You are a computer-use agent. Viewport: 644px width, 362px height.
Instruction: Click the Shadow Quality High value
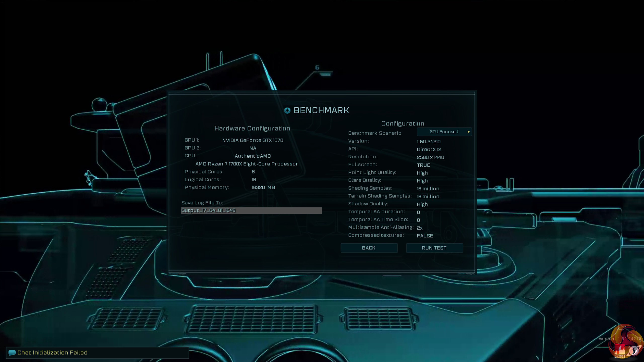click(422, 204)
